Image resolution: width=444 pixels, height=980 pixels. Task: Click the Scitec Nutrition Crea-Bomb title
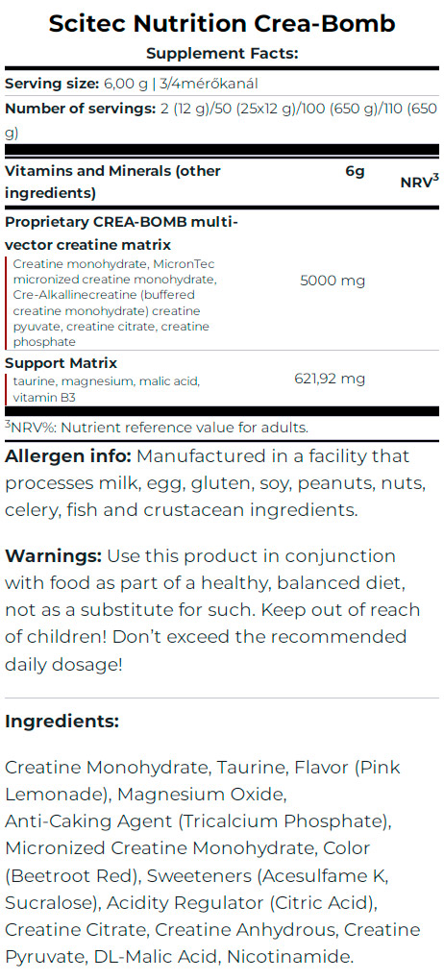coord(222,23)
